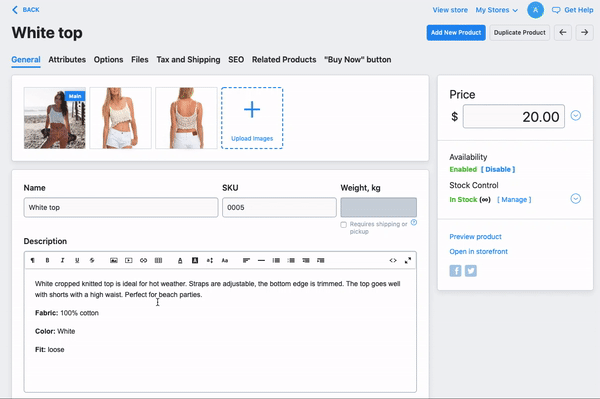This screenshot has width=600, height=399.
Task: Disable product availability
Action: [498, 169]
